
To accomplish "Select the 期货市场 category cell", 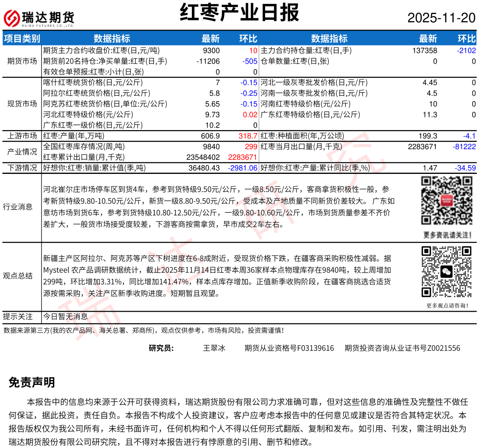I will click(22, 61).
